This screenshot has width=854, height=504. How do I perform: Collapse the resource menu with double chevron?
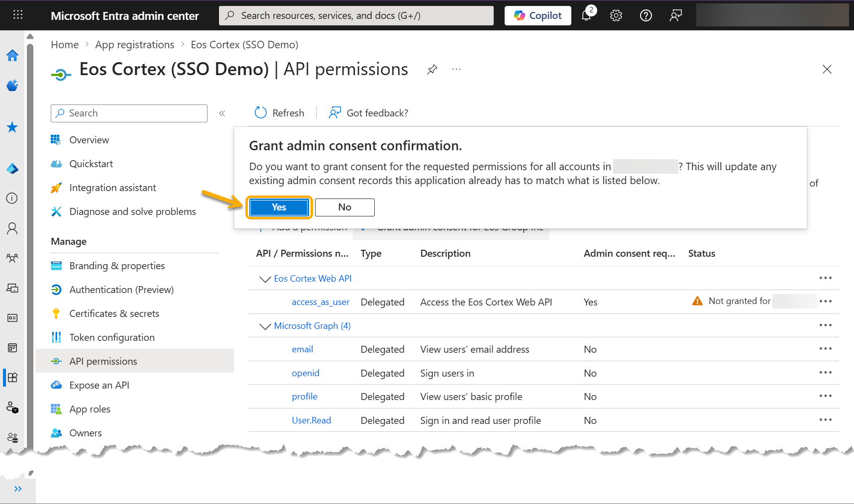click(222, 113)
